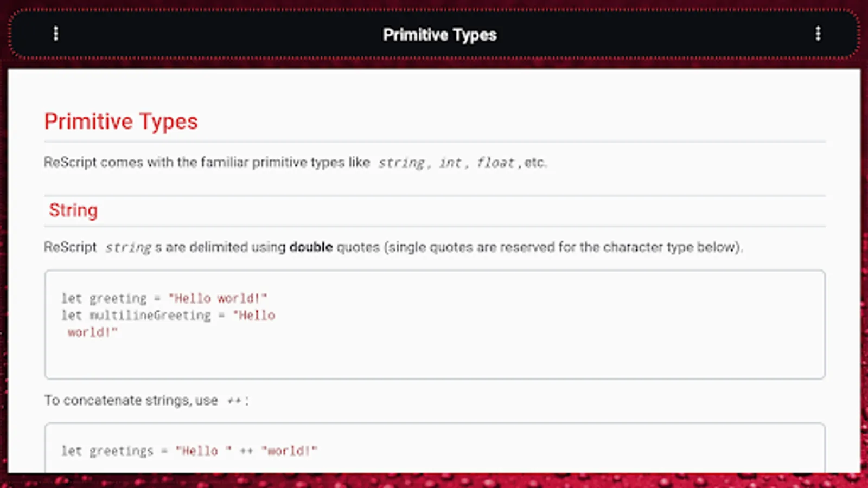Click the word 'etc.' after float

(x=535, y=163)
